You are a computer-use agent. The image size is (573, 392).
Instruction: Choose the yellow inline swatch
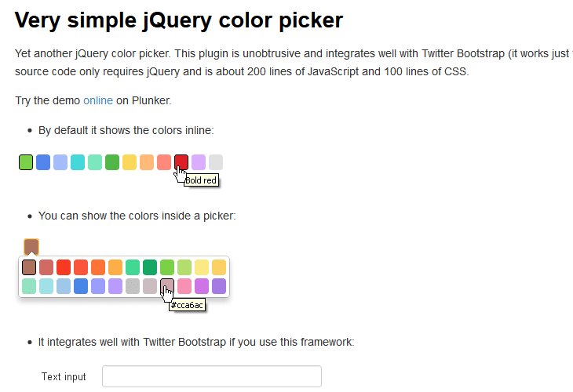tap(130, 162)
